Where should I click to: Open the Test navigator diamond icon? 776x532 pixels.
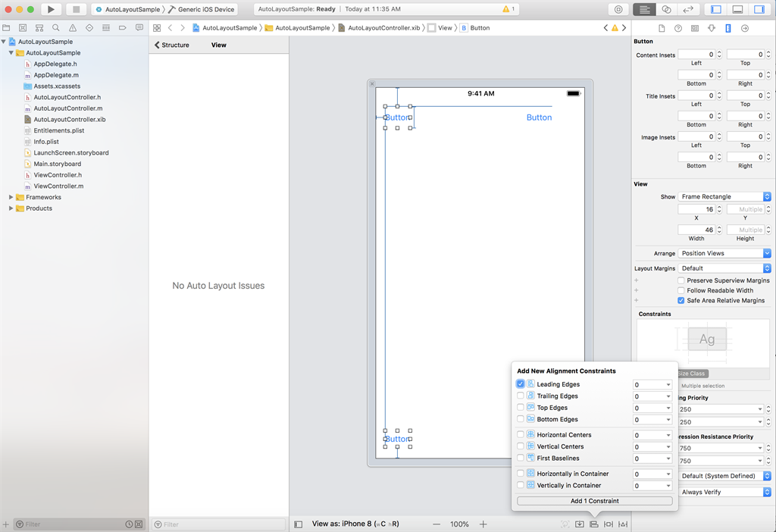pos(89,28)
